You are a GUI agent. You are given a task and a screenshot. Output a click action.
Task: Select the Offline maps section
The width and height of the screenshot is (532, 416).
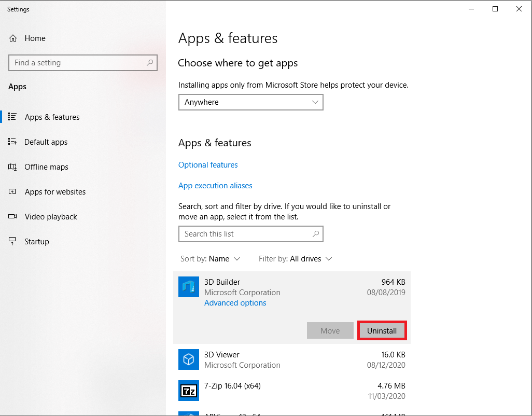(46, 167)
